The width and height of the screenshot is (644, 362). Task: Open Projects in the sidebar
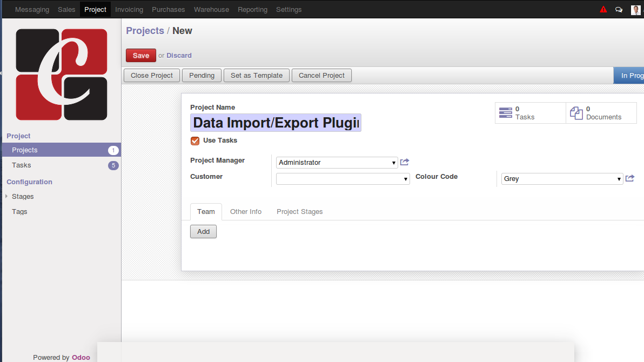point(62,150)
